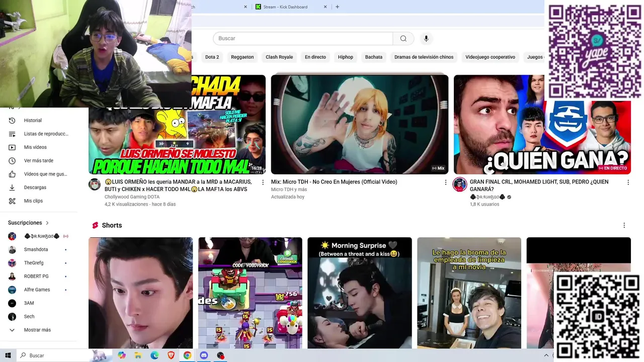This screenshot has height=362, width=644.
Task: Open Mis vídeos in sidebar
Action: point(35,147)
